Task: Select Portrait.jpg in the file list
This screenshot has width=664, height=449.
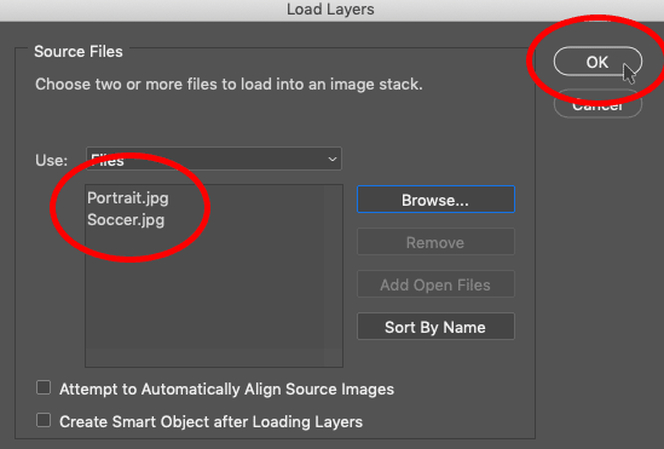Action: point(127,198)
